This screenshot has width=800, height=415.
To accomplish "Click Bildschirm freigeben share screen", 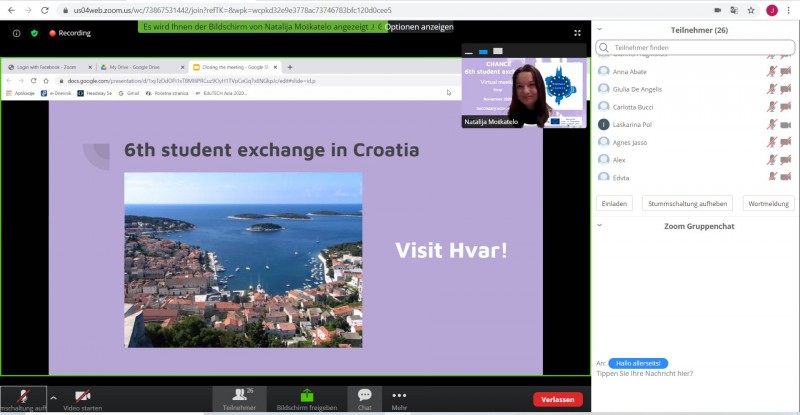I will 307,400.
